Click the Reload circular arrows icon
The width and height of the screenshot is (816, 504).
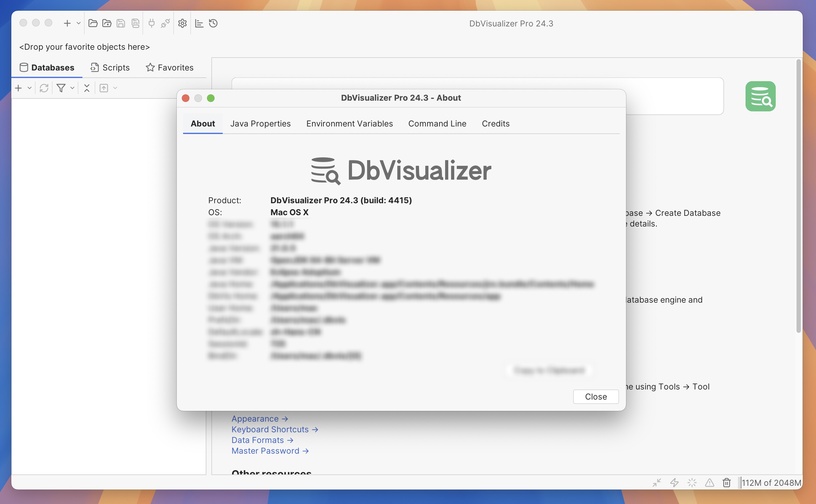pyautogui.click(x=44, y=88)
